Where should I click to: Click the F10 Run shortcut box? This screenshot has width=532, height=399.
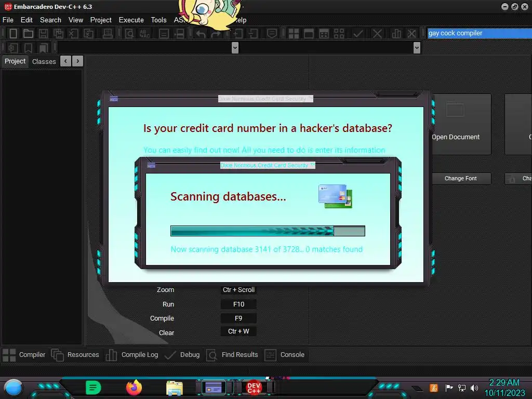coord(238,304)
